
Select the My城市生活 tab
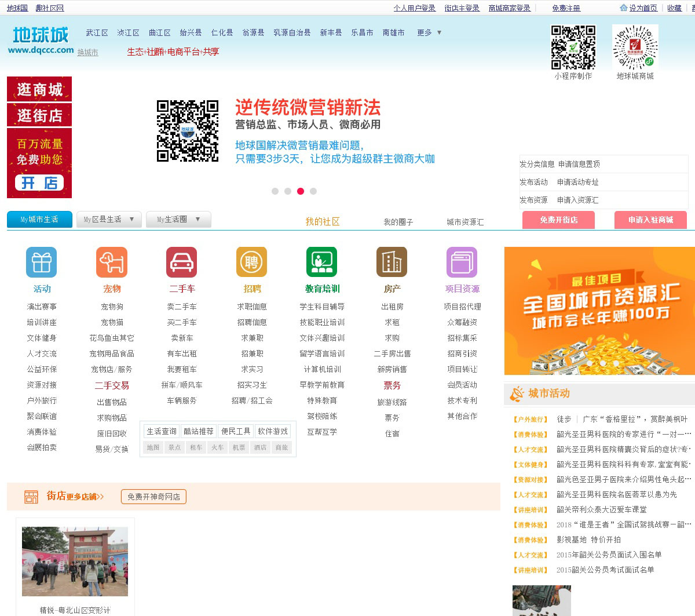pyautogui.click(x=39, y=220)
